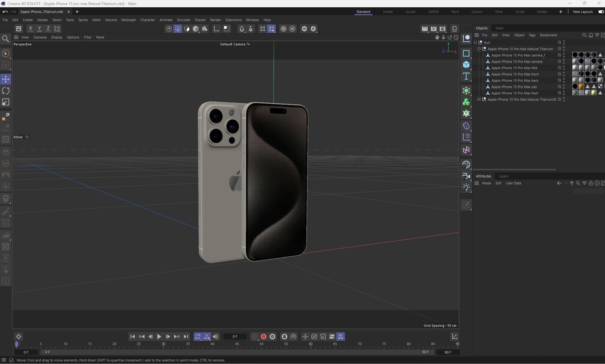Open the MoGraph menu
The width and height of the screenshot is (605, 364).
128,20
